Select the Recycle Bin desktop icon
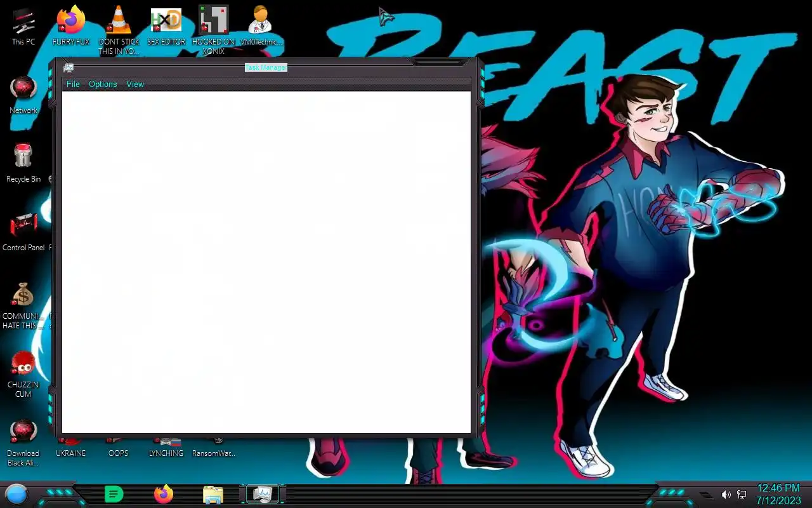This screenshot has width=812, height=508. pos(23,157)
